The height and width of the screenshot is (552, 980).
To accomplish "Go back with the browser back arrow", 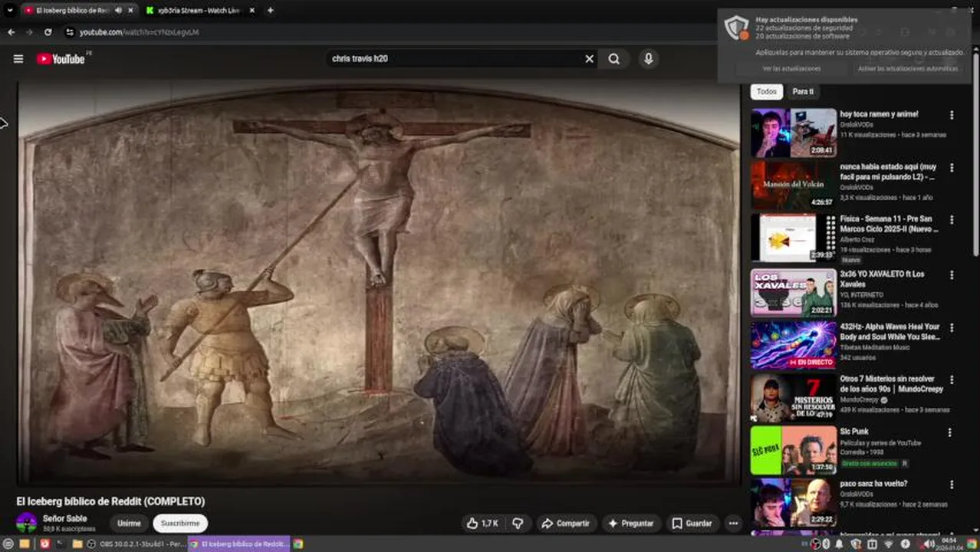I will (x=11, y=32).
